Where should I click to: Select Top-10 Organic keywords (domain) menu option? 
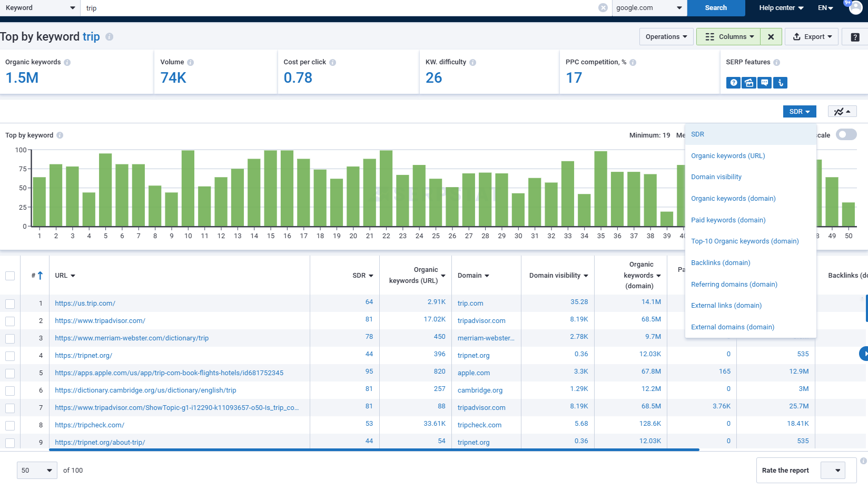coord(751,241)
